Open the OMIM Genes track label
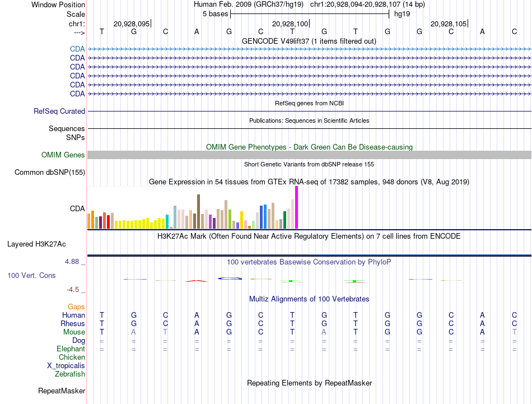This screenshot has height=404, width=532. 63,155
